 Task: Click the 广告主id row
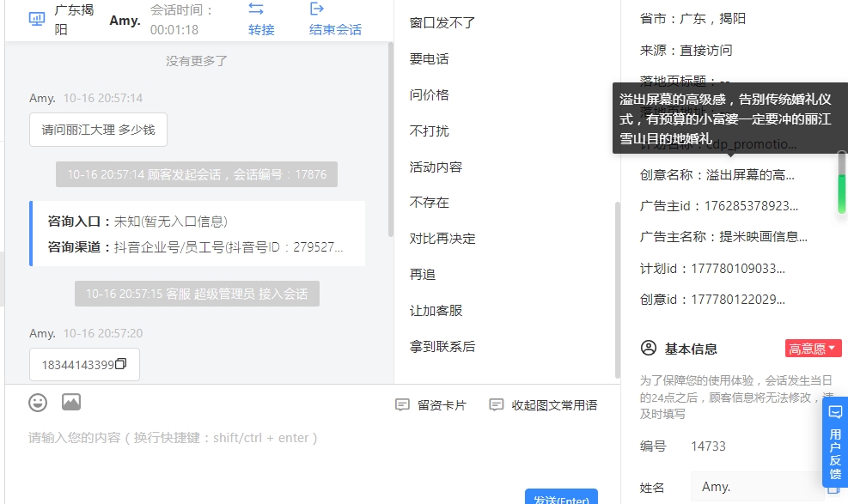point(719,206)
